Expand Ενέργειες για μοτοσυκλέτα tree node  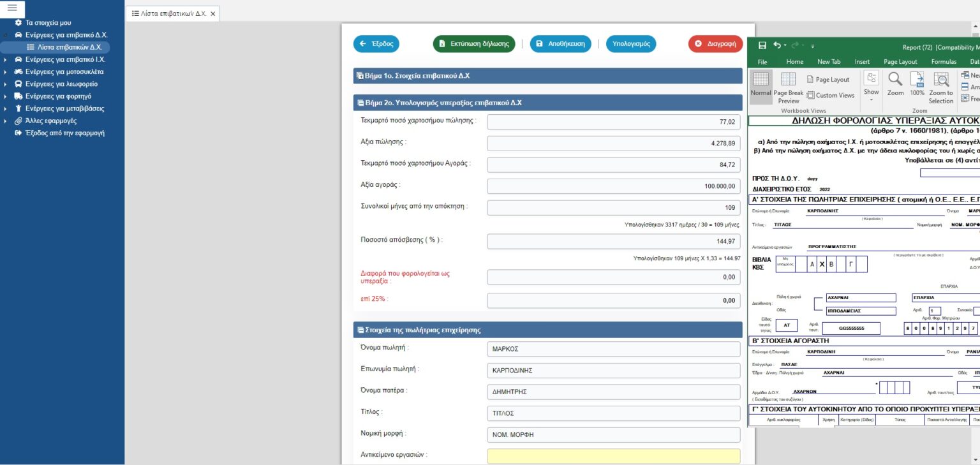5,72
